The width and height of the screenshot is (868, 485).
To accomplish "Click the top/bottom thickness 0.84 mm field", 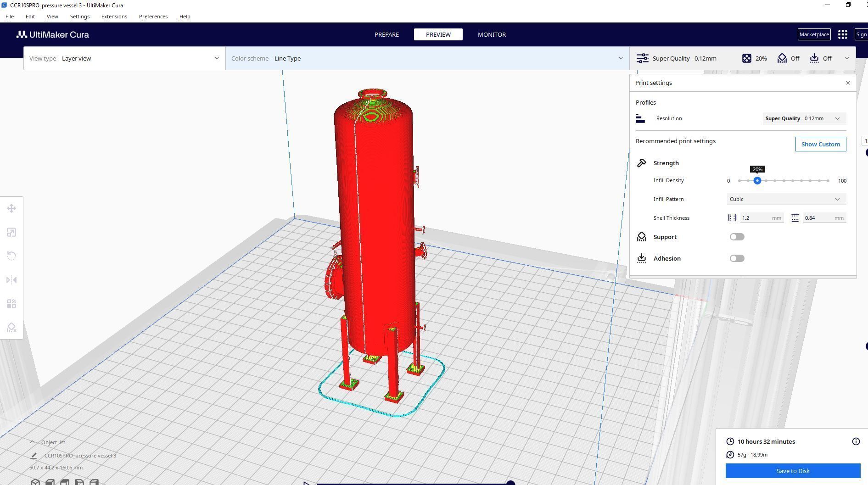I will pos(824,218).
